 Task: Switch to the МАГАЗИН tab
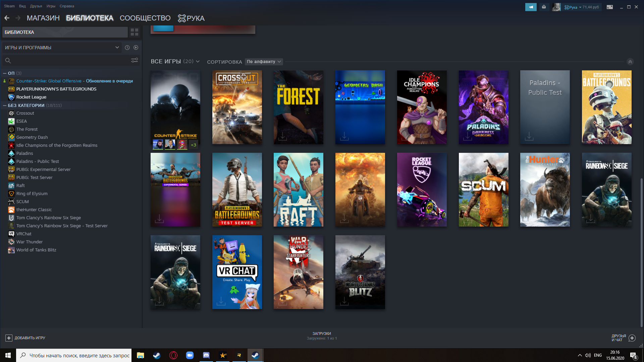[43, 18]
